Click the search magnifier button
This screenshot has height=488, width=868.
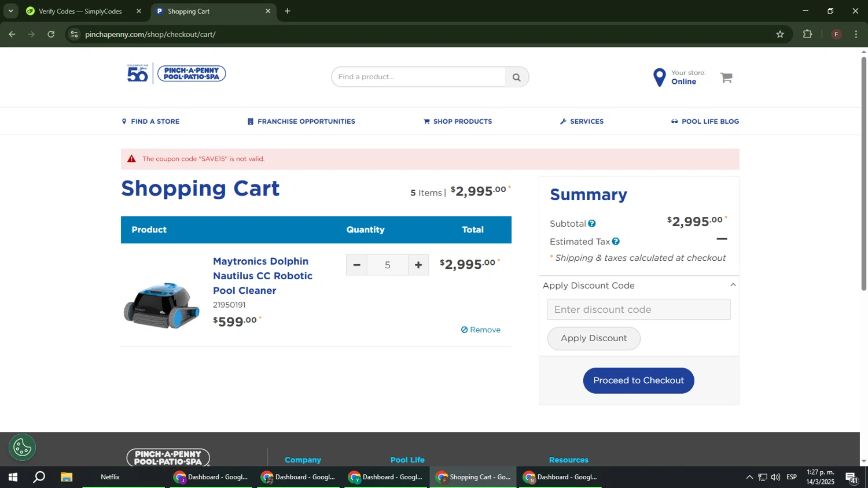pyautogui.click(x=516, y=77)
